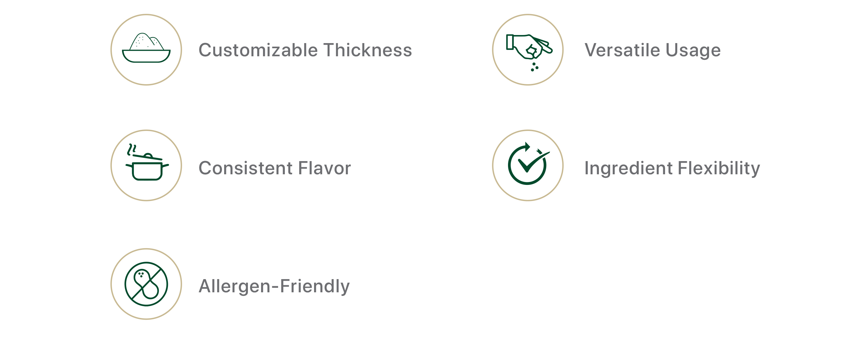Click the falling grains below the hand
Screen dimensions: 868x337
click(x=534, y=67)
